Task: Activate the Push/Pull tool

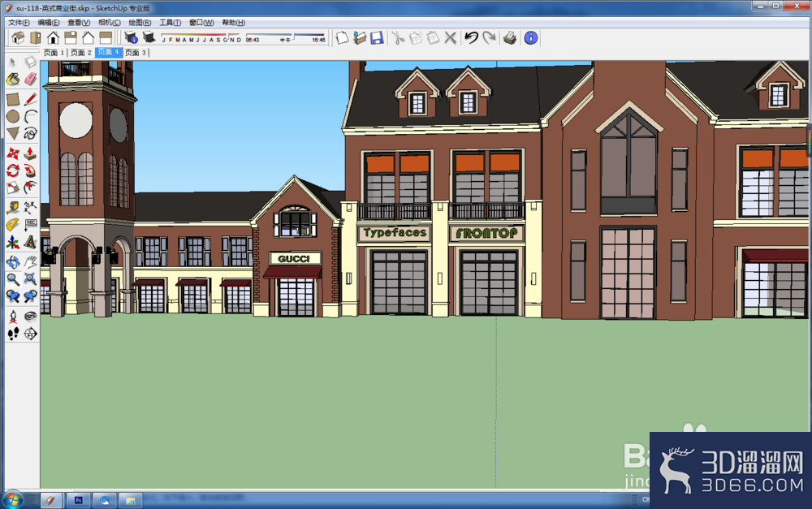Action: 31,153
